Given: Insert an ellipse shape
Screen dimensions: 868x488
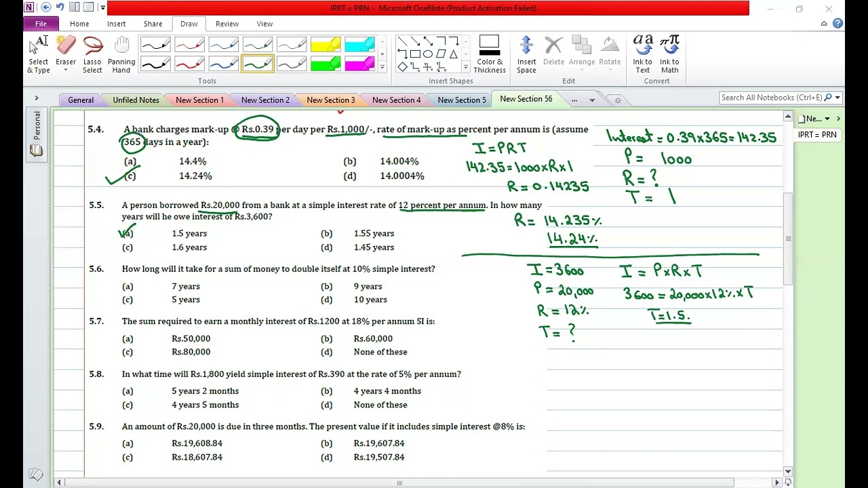Looking at the screenshot, I should click(428, 54).
